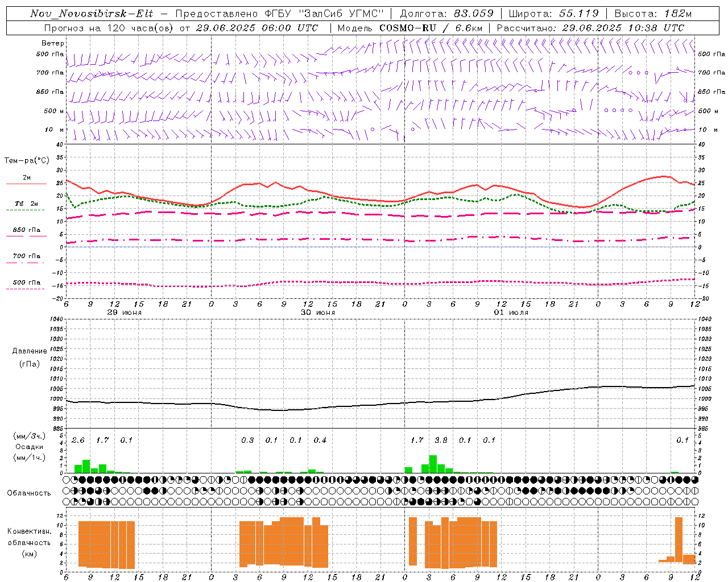Click the Широта: 55.119 value
Image resolution: width=728 pixels, height=582 pixels.
tap(553, 14)
